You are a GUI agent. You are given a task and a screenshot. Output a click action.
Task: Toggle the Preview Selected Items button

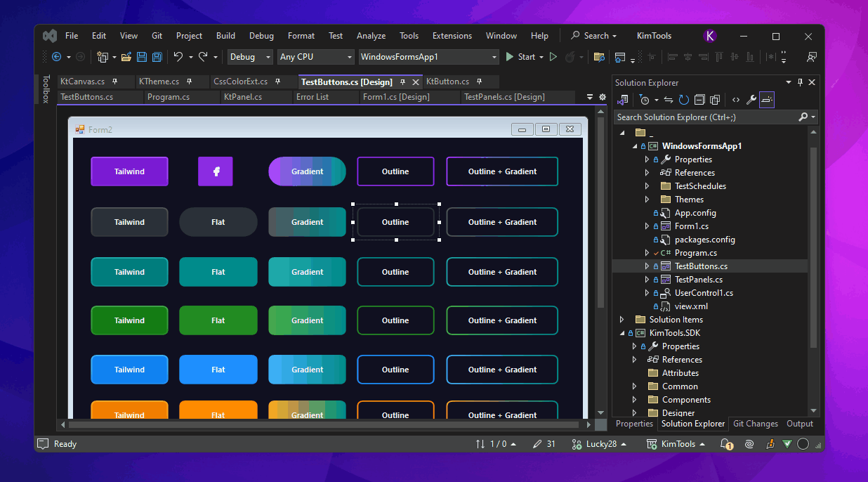[x=766, y=100]
